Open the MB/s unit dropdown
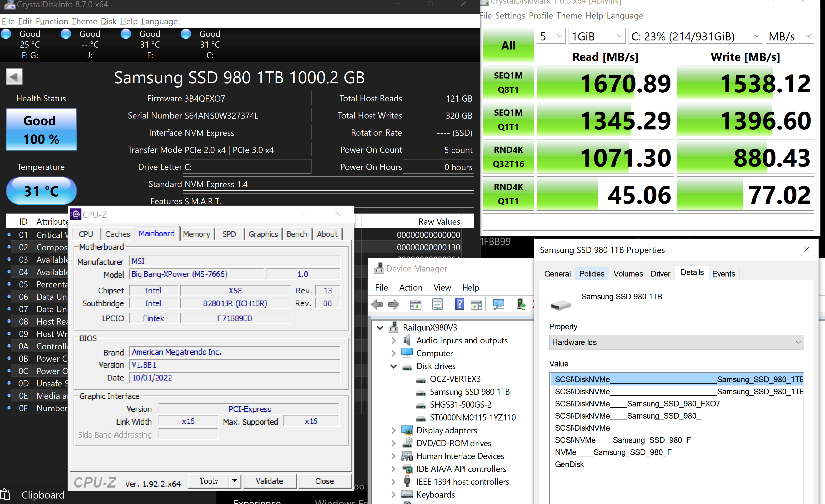 790,36
